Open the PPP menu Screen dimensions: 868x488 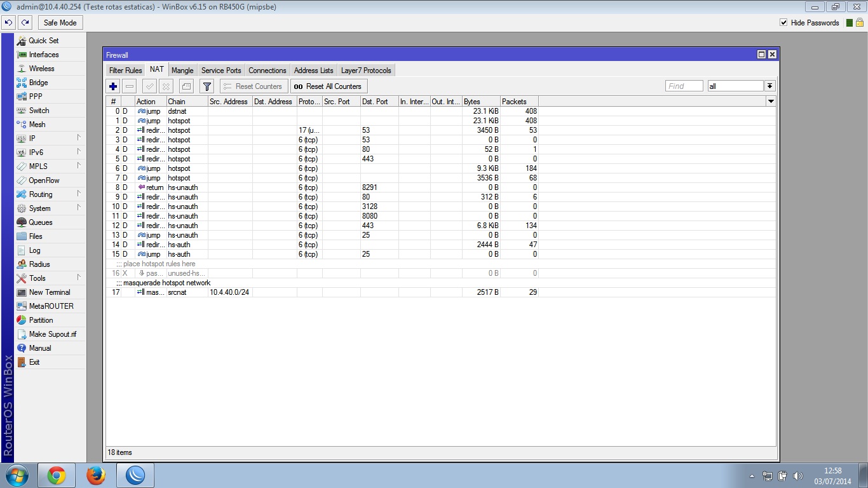tap(50, 97)
